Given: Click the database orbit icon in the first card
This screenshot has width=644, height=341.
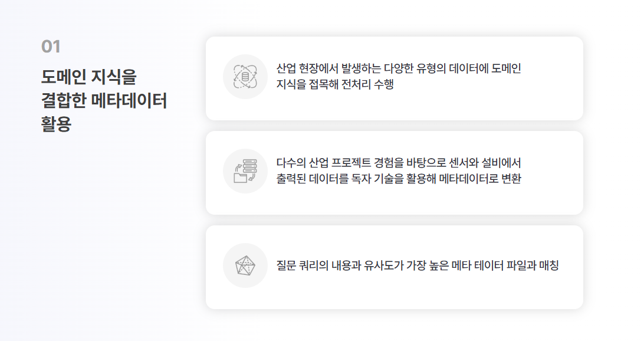Looking at the screenshot, I should pyautogui.click(x=245, y=77).
